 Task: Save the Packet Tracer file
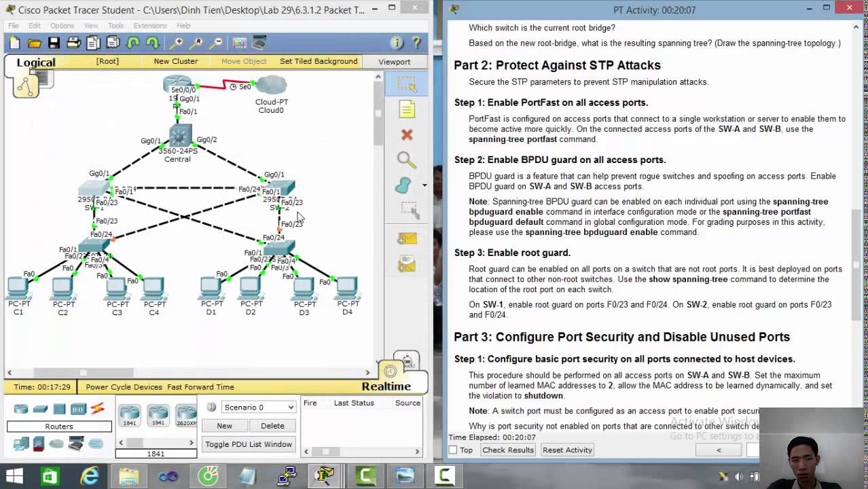tap(54, 43)
